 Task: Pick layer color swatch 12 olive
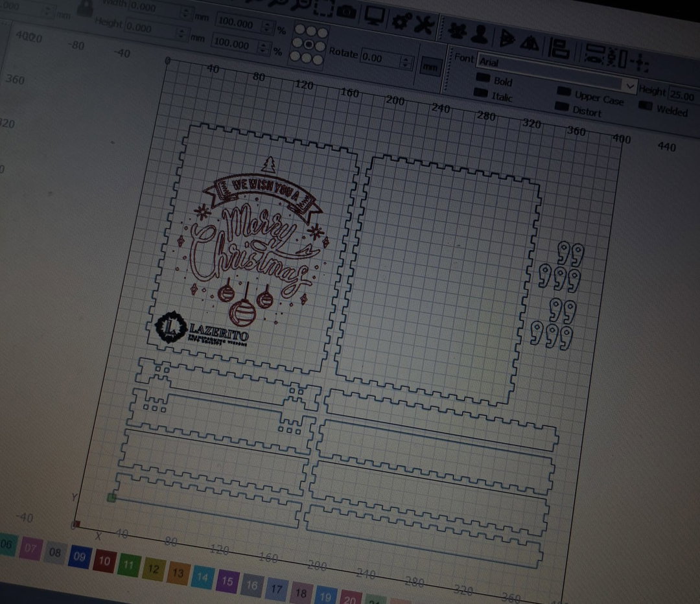(x=153, y=569)
